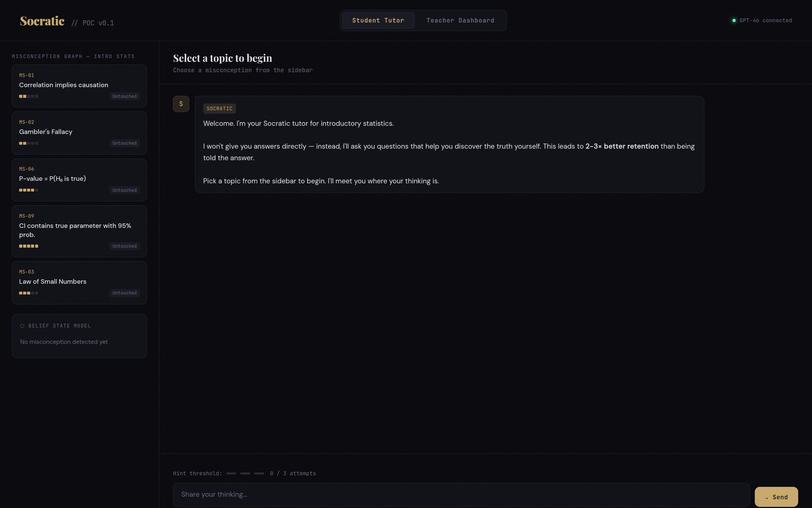
Task: Click the difficulty dots on the MS-09 card
Action: 28,246
